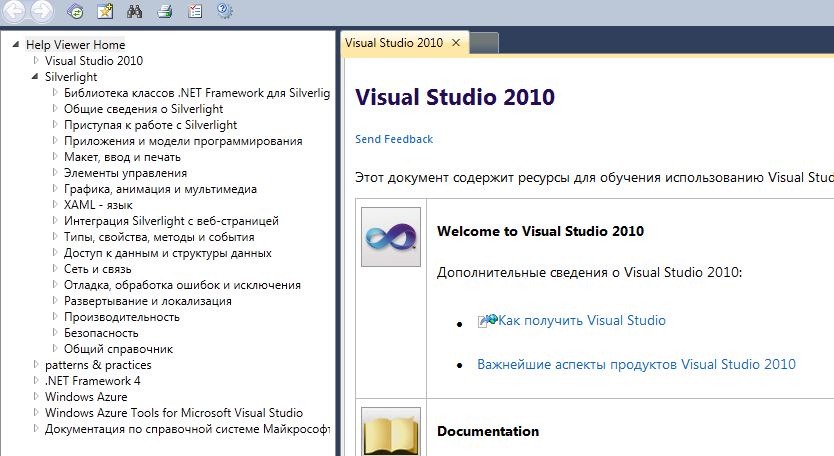Open help settings gear icon
The width and height of the screenshot is (834, 456).
pos(225,12)
